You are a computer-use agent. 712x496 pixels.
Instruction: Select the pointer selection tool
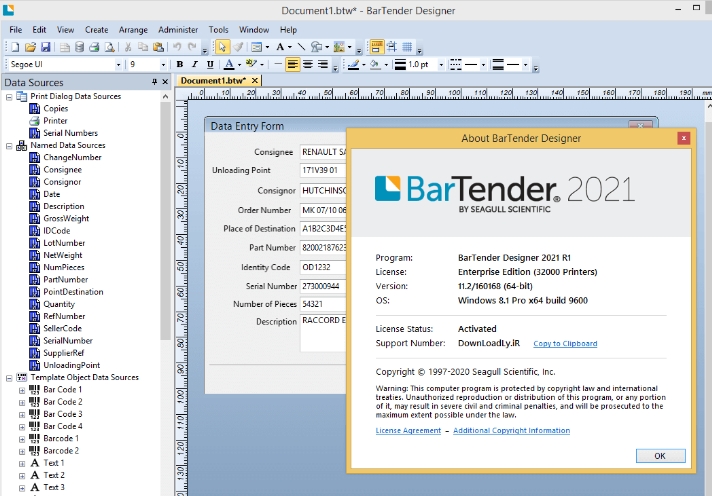coord(222,47)
